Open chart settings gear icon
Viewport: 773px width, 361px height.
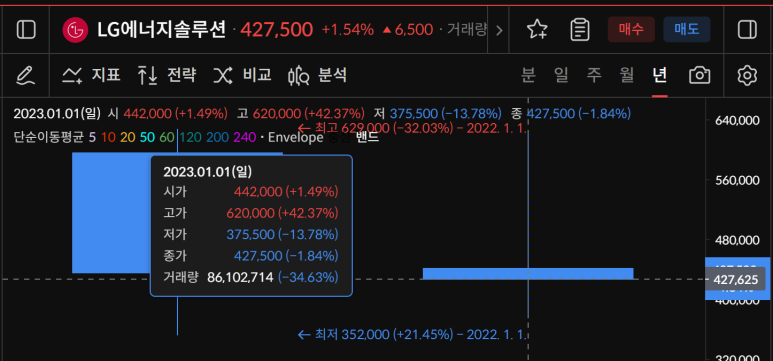[747, 75]
